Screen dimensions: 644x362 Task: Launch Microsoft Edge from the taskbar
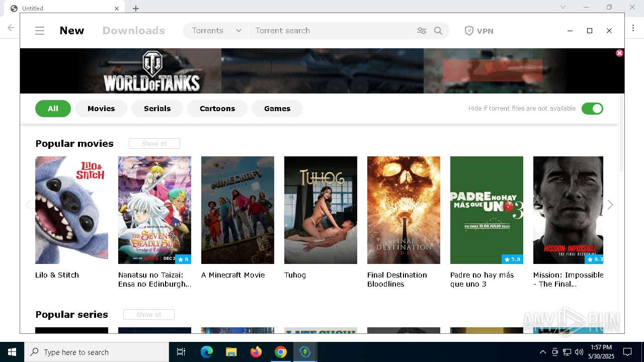tap(207, 352)
